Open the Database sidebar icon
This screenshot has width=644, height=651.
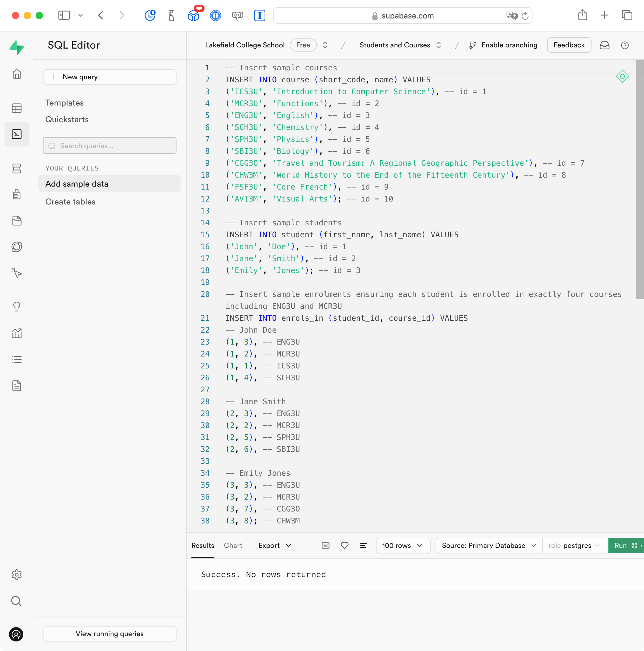16,168
